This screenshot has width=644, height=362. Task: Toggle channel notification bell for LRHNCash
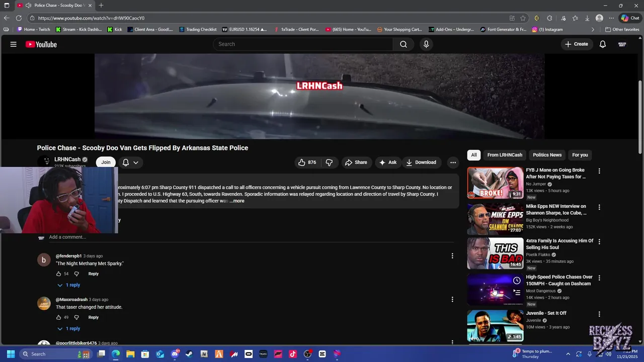click(126, 162)
